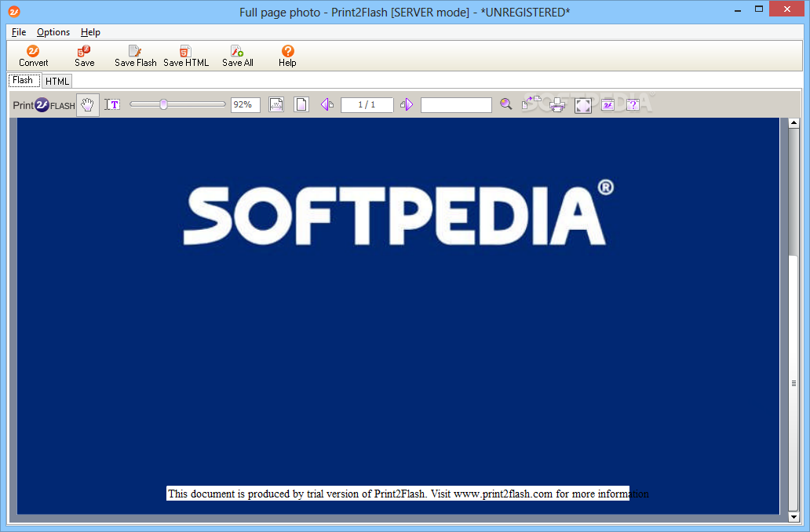Fit whole page in the viewer
The height and width of the screenshot is (532, 810).
(301, 105)
